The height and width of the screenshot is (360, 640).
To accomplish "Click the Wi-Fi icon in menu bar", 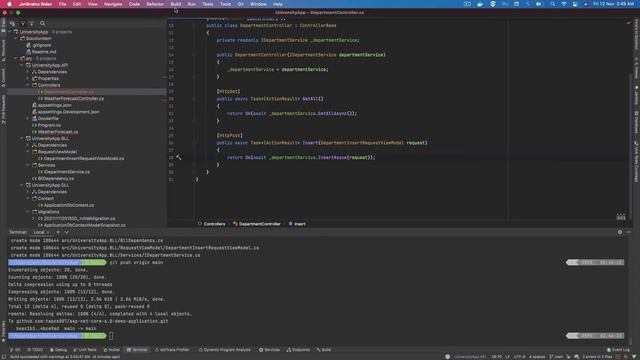I will pos(564,4).
